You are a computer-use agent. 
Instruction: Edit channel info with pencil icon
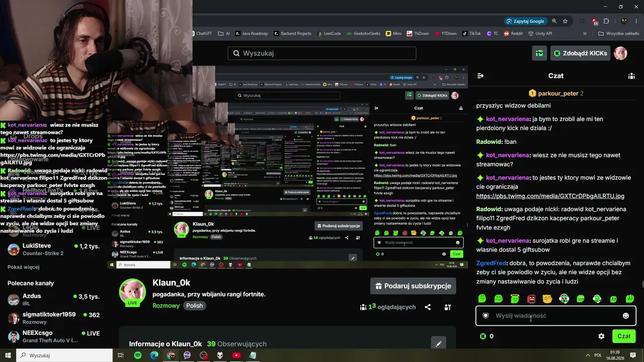click(439, 344)
